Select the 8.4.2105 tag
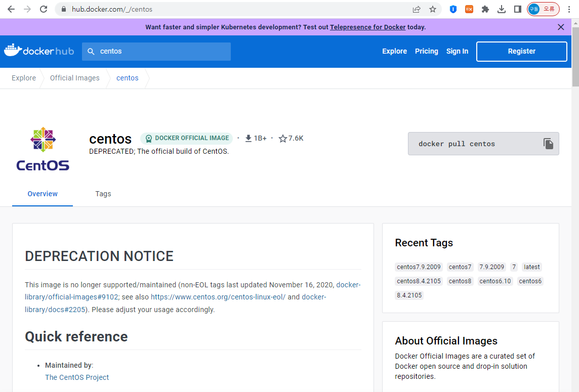579x392 pixels. 409,295
